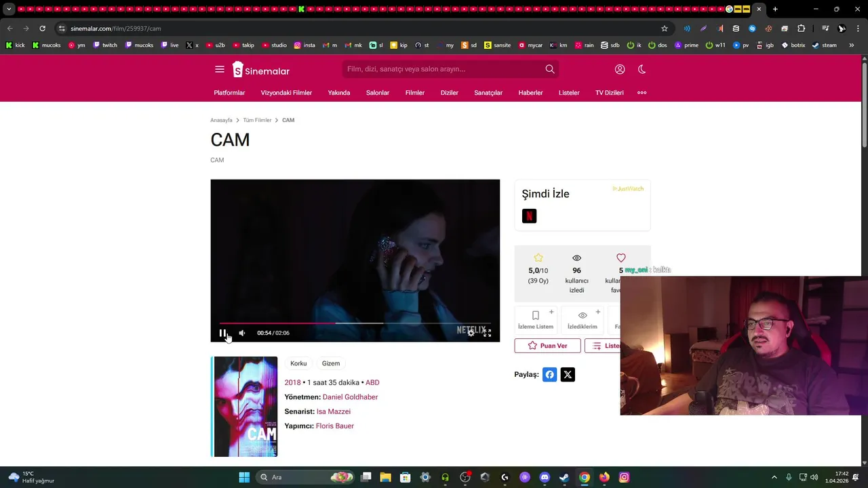Click the search magnifier icon
868x488 pixels.
pyautogui.click(x=550, y=69)
